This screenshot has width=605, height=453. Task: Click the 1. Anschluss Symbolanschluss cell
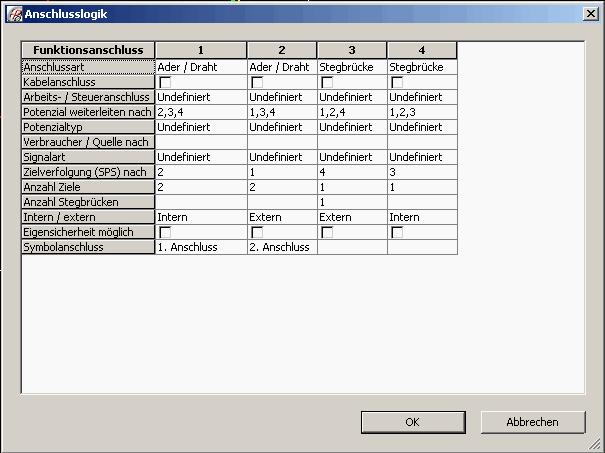click(201, 247)
